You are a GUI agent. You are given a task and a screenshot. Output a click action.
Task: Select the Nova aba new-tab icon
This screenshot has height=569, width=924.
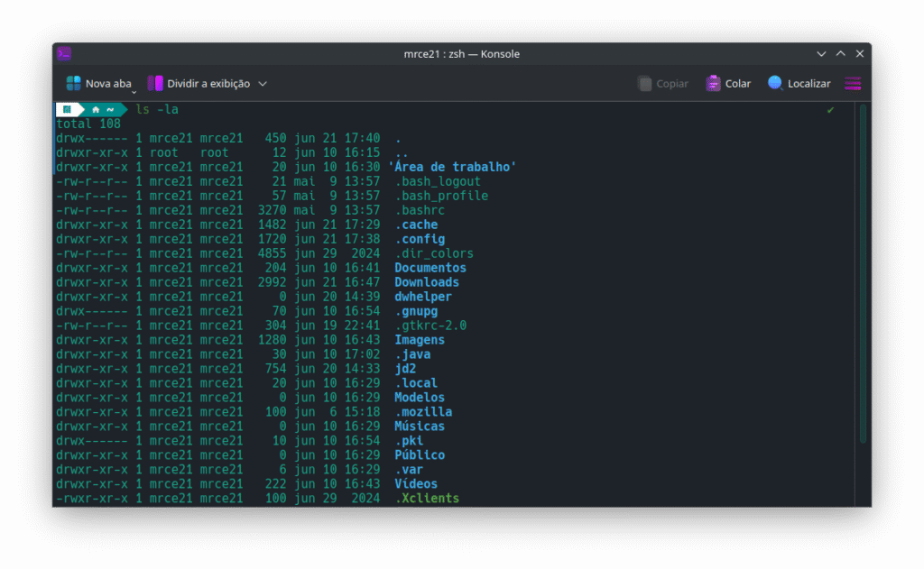click(73, 82)
